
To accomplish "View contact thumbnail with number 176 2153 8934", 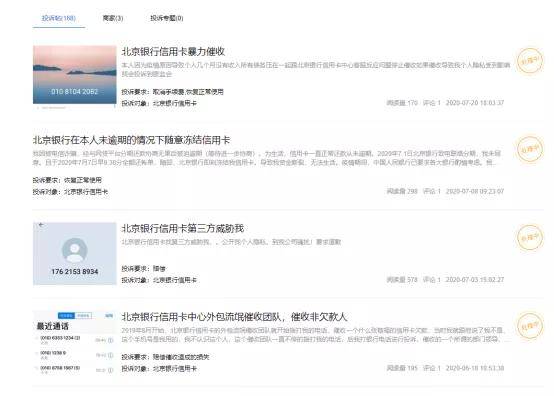I will point(75,254).
